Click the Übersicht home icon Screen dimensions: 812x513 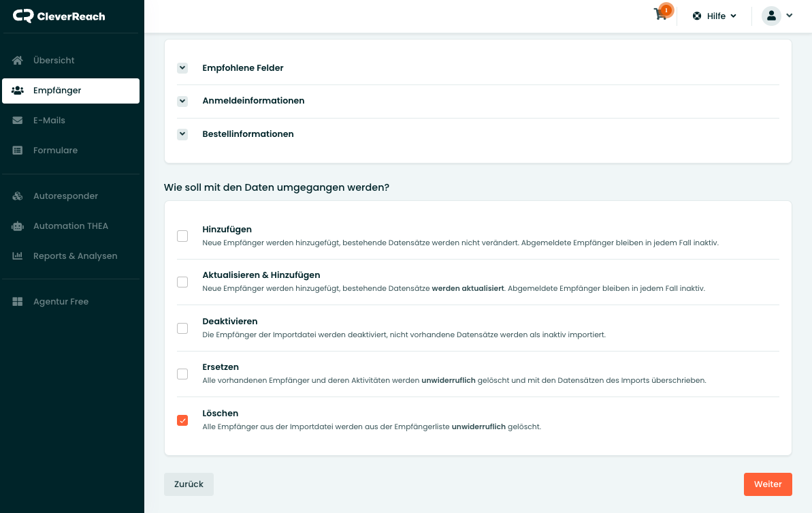(x=18, y=61)
